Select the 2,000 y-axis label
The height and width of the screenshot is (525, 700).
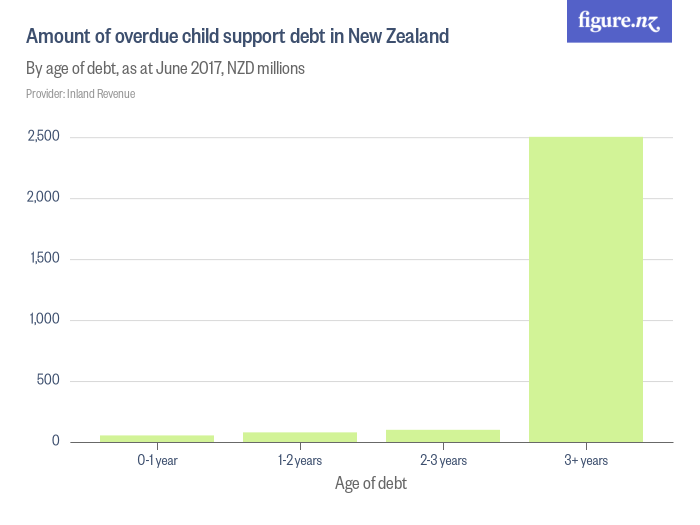[x=43, y=198]
